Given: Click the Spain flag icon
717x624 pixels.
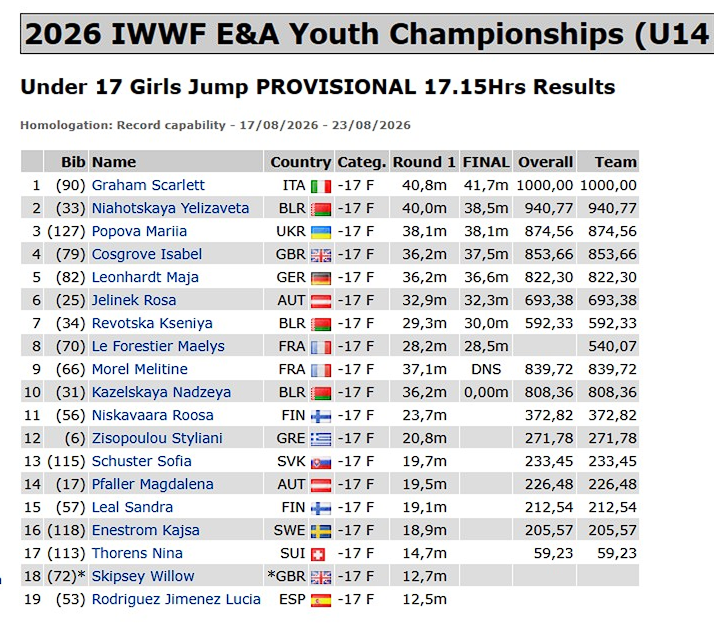Looking at the screenshot, I should click(321, 600).
